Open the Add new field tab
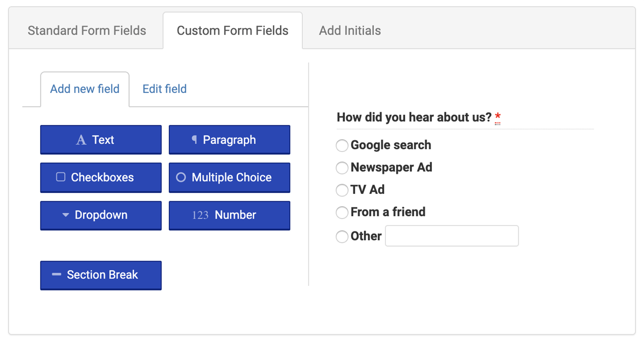Screen dimensions: 644x343 point(84,89)
